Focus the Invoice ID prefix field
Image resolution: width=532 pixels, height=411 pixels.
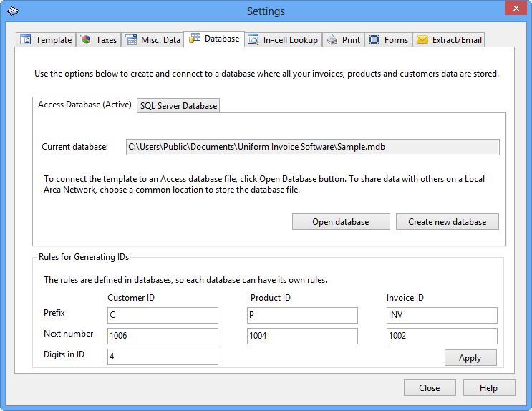(442, 315)
